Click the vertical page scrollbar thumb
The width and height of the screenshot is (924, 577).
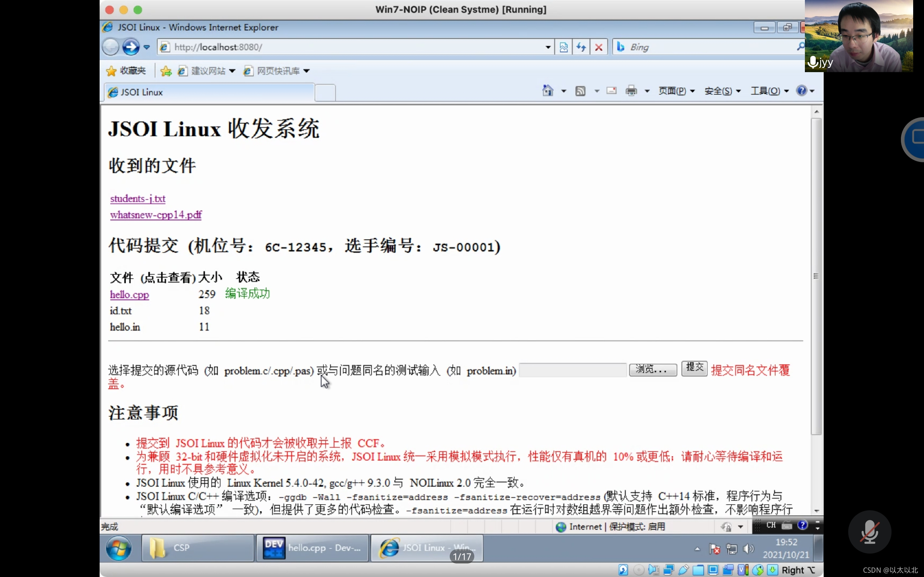pyautogui.click(x=816, y=276)
